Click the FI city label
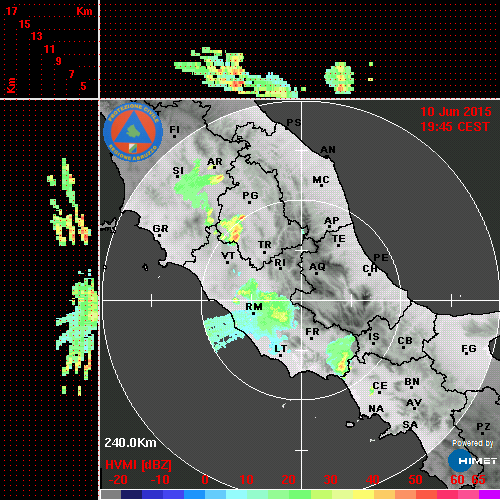 tap(175, 129)
